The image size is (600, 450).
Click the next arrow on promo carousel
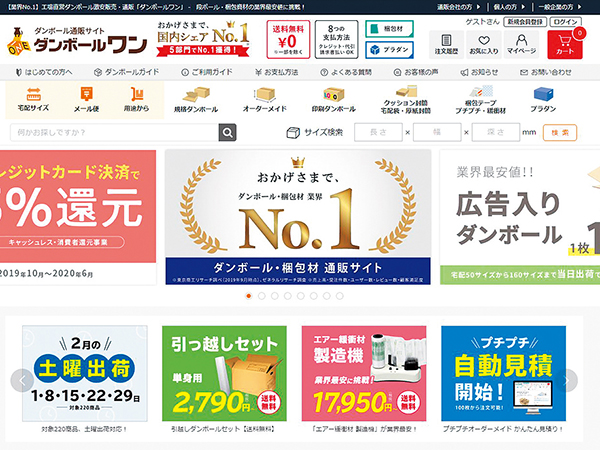point(566,380)
